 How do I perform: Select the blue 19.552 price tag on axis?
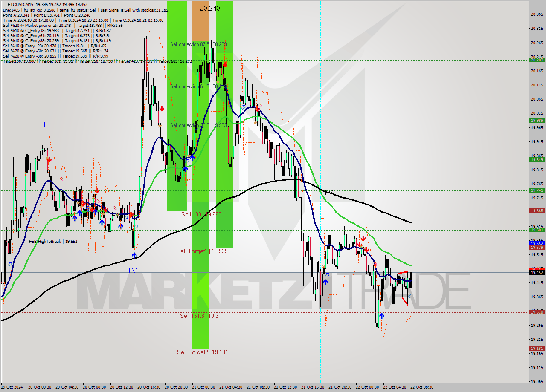(x=537, y=243)
